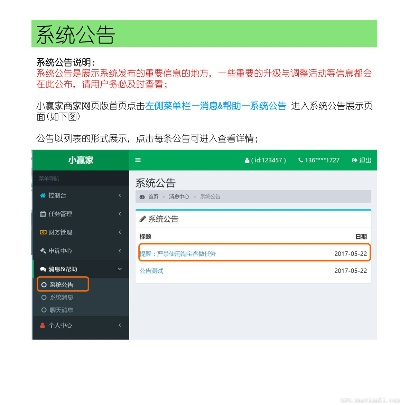400x405 pixels.
Task: Collapse the 消息&帮助 down chevron
Action: pyautogui.click(x=120, y=269)
